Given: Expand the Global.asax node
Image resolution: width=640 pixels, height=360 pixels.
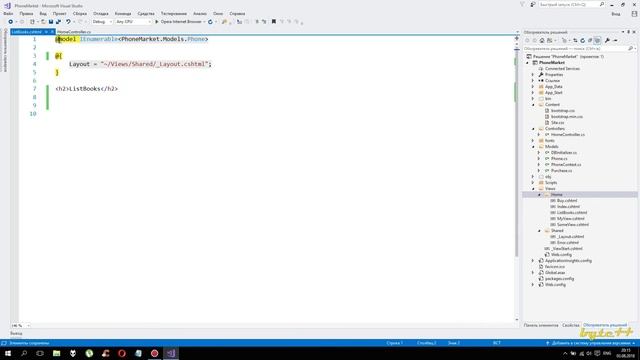Looking at the screenshot, I should click(x=533, y=273).
